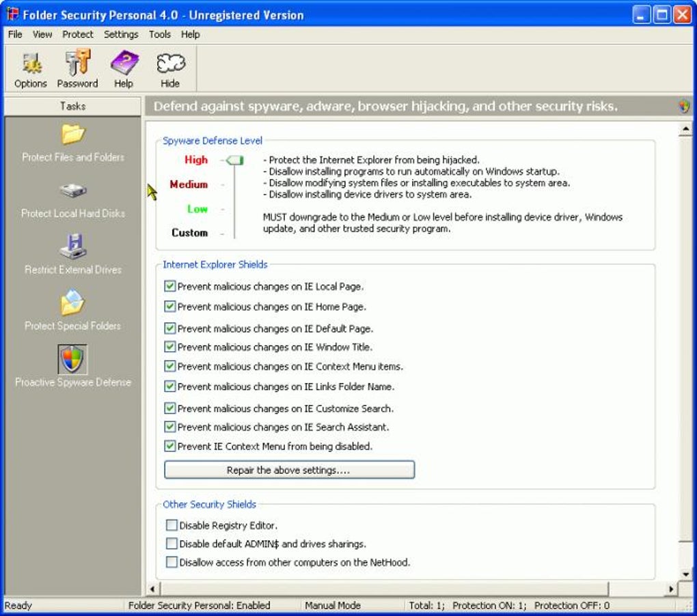Enable Disable default ADMIN$ sharings checkbox
The height and width of the screenshot is (616, 697).
pos(172,544)
